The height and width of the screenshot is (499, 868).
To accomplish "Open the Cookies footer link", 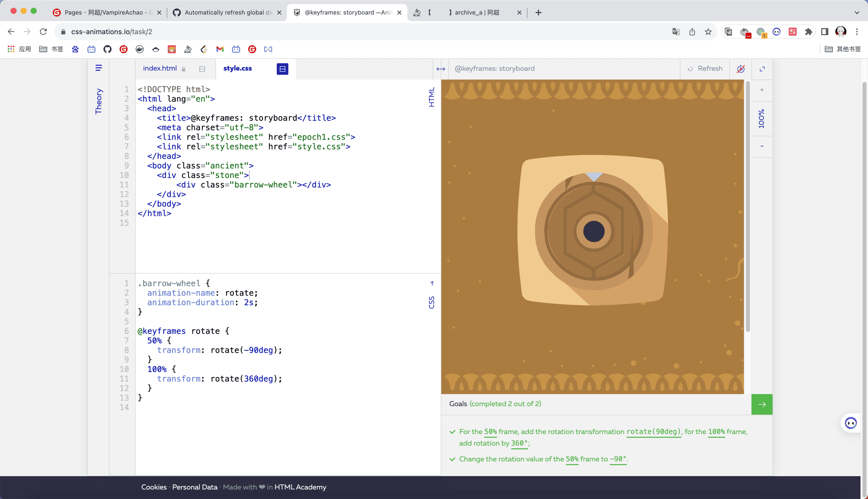I will pyautogui.click(x=154, y=487).
